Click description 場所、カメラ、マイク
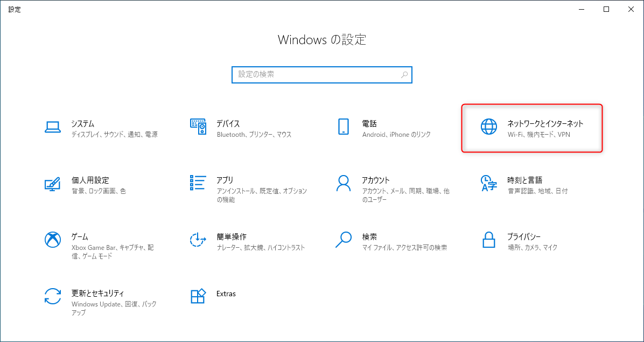This screenshot has height=342, width=644. point(533,248)
